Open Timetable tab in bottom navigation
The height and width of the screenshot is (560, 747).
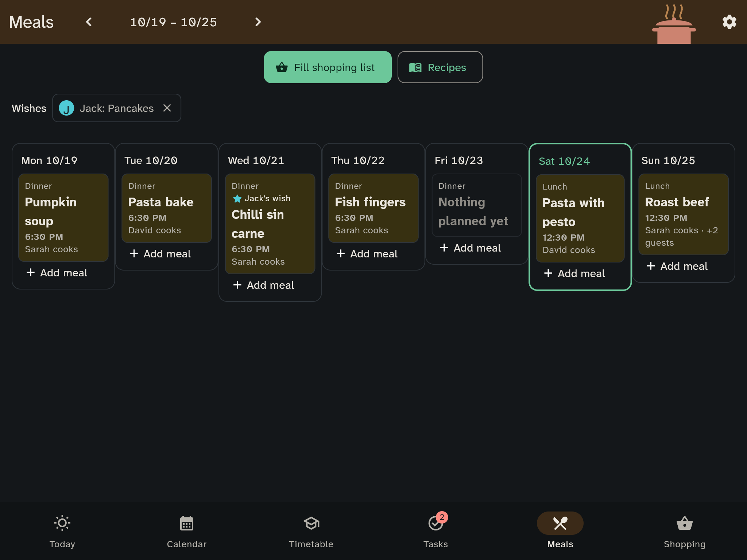coord(311,531)
